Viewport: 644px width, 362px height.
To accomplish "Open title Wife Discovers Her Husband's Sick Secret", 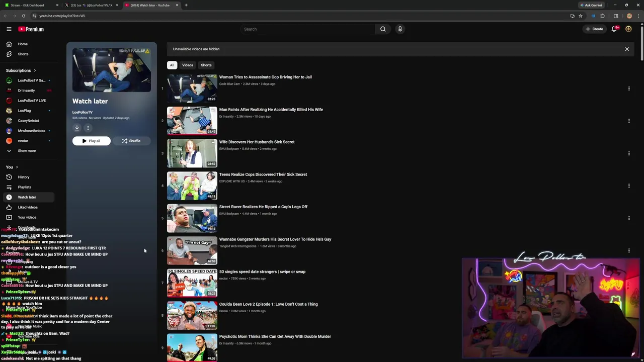I will [257, 142].
